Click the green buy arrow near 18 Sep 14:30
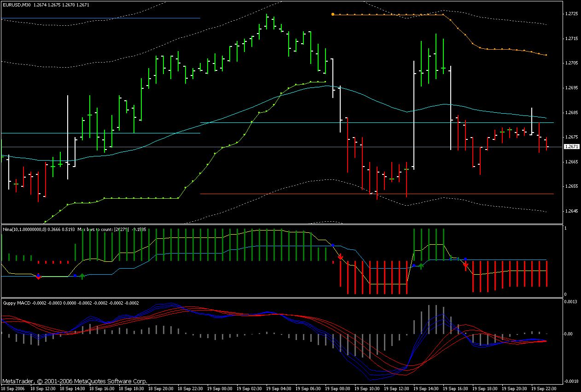This screenshot has height=392, width=581. pyautogui.click(x=82, y=276)
